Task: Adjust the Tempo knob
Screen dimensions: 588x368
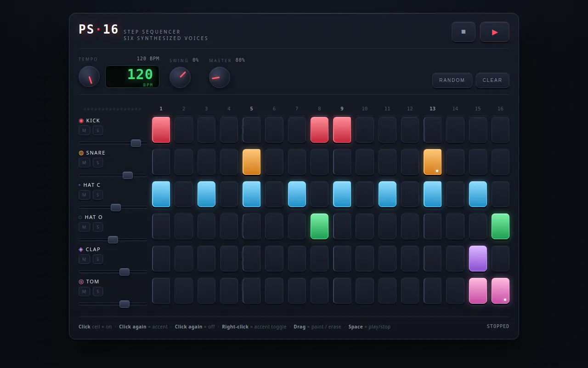Action: point(89,76)
